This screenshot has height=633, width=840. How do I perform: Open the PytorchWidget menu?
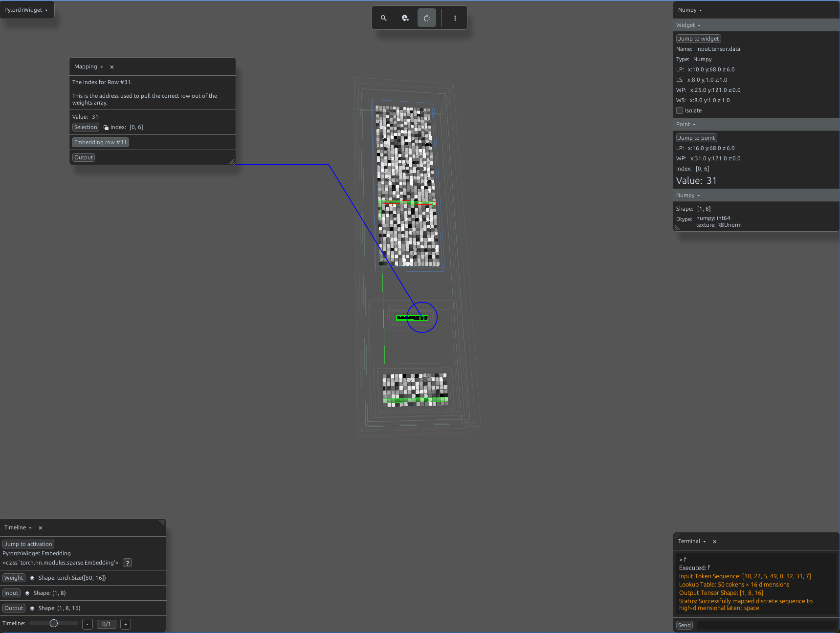26,10
